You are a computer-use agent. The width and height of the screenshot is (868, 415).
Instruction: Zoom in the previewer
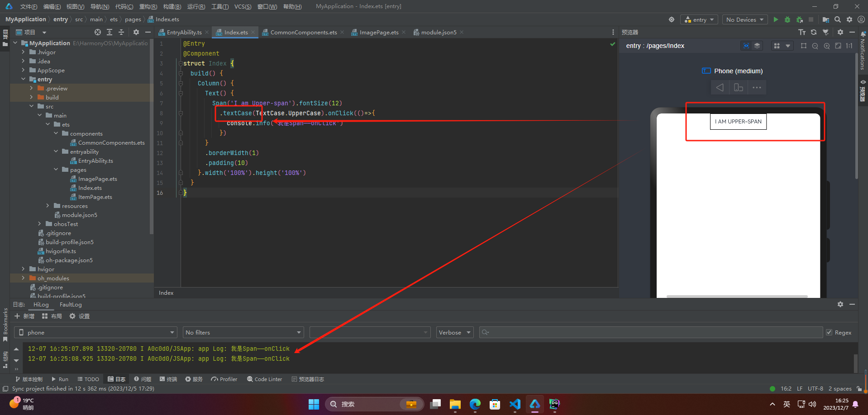click(827, 46)
